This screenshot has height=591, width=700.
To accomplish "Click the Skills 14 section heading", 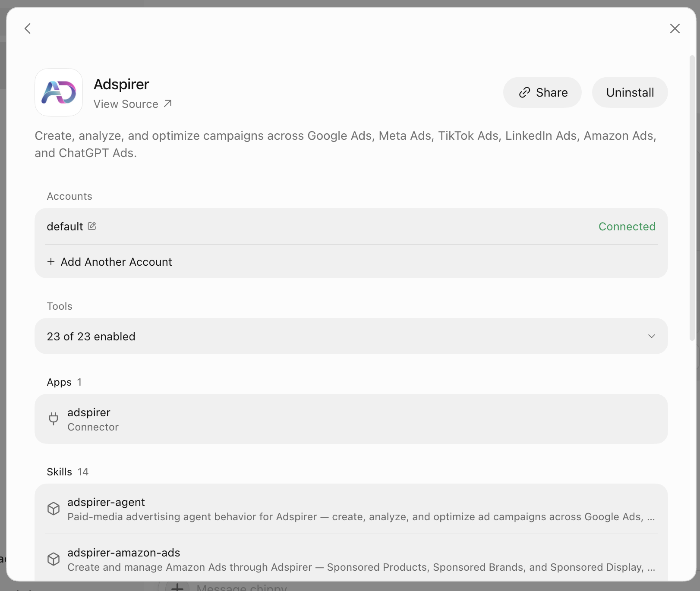I will tap(68, 472).
